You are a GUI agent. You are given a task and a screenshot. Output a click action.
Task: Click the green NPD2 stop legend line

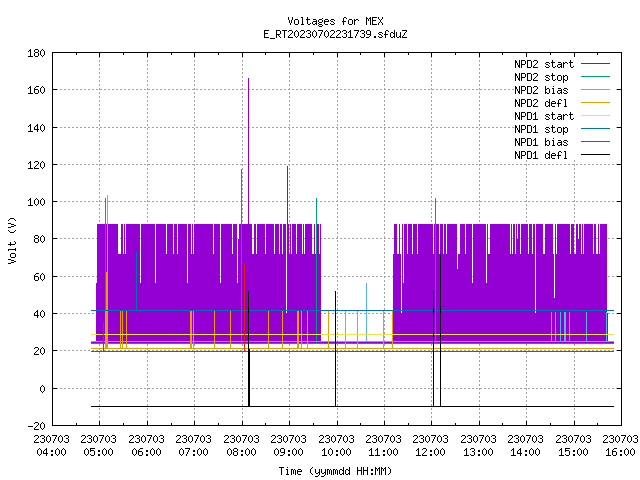click(x=596, y=76)
